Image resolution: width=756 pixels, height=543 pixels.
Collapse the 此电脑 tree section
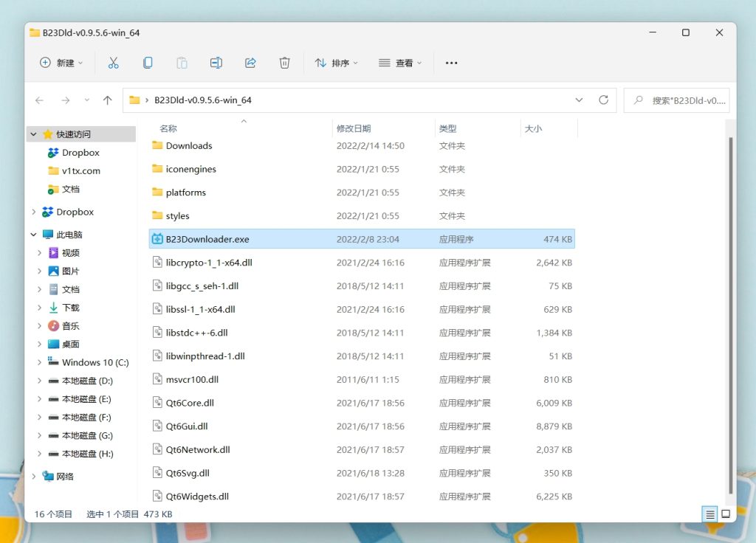pos(34,235)
